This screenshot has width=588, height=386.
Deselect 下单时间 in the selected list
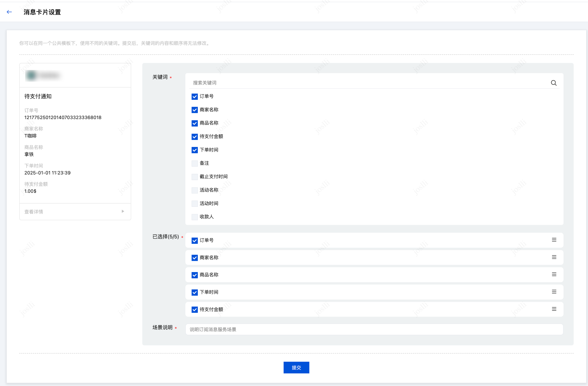[x=195, y=292]
